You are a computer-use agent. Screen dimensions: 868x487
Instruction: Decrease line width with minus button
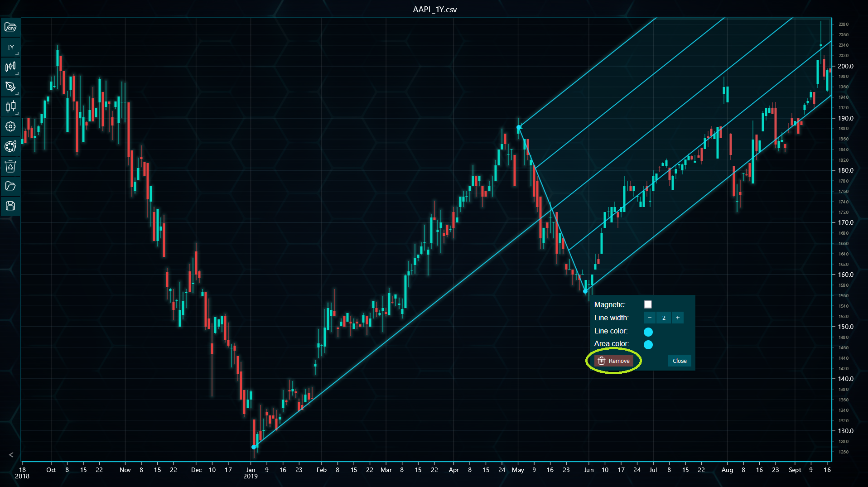point(650,318)
